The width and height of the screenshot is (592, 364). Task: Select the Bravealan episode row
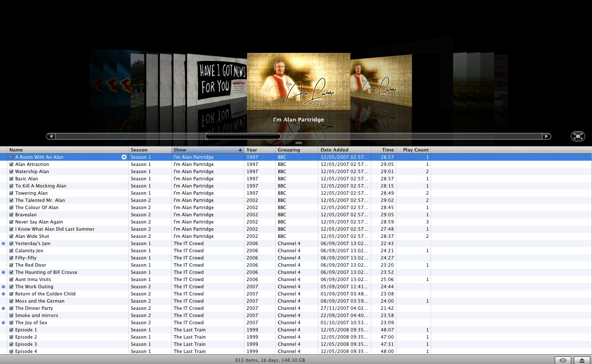[296, 215]
